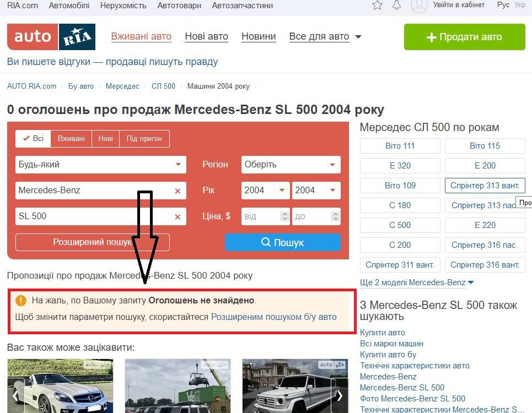Open the Будь-який vehicle type dropdown
This screenshot has width=532, height=413.
pos(101,165)
